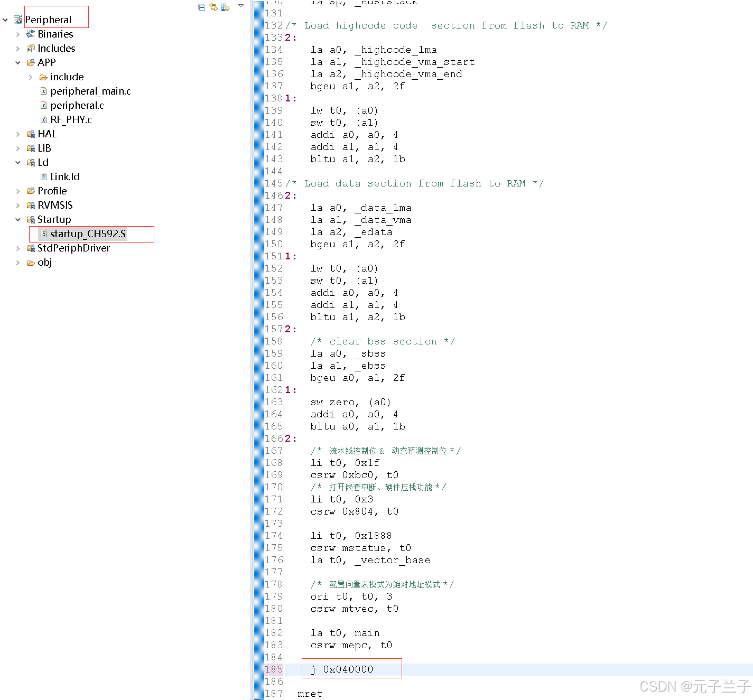Viewport: 753px width, 700px height.
Task: Select the Peripheral project label
Action: coord(48,20)
